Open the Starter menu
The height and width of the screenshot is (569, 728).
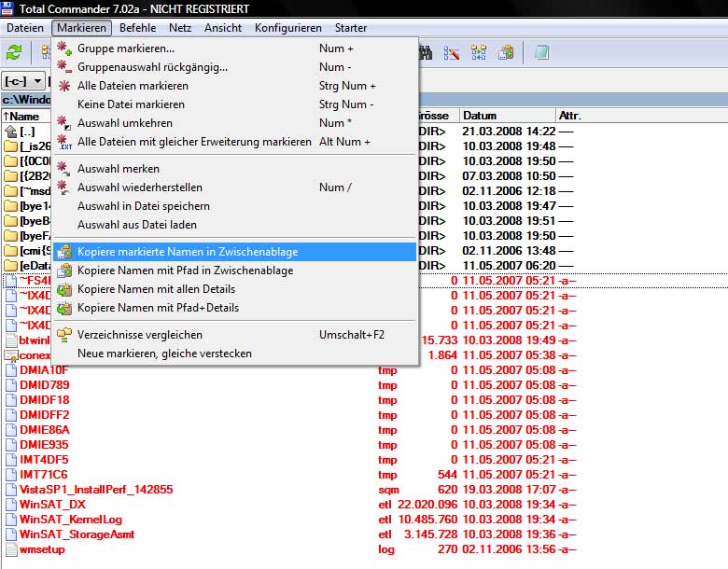tap(351, 28)
